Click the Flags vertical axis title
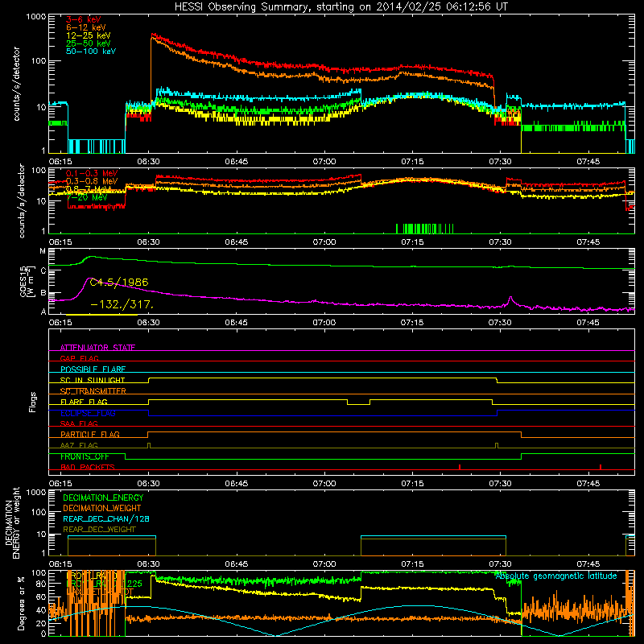 click(32, 402)
